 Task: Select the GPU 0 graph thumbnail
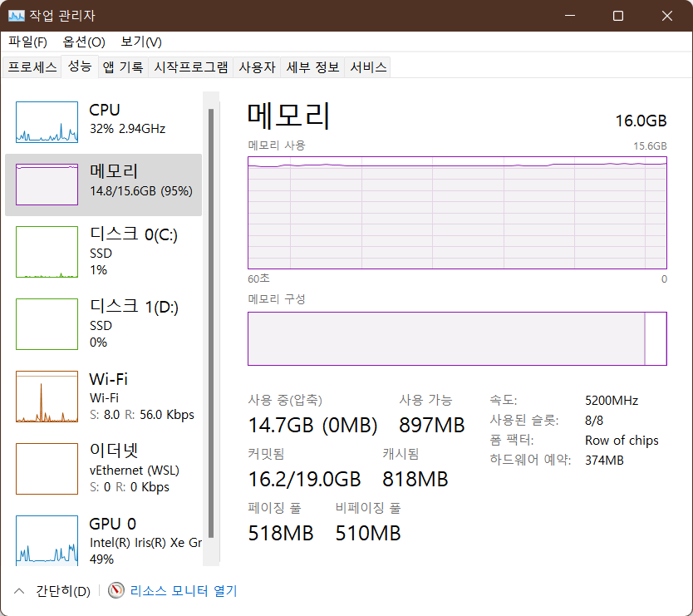point(47,540)
